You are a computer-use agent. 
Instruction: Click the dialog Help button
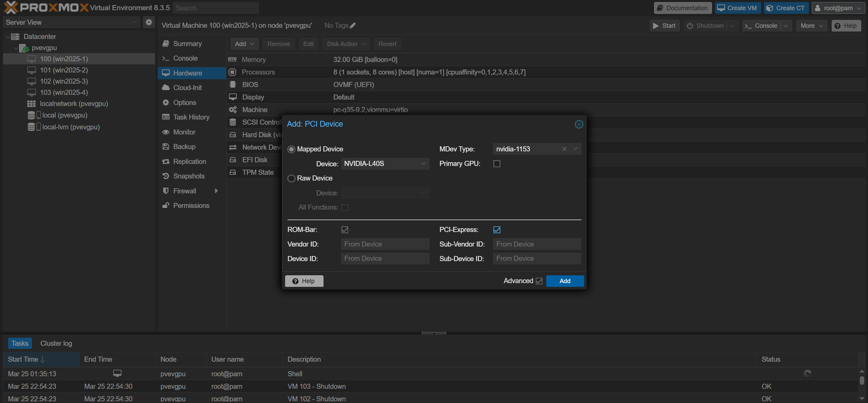[304, 281]
